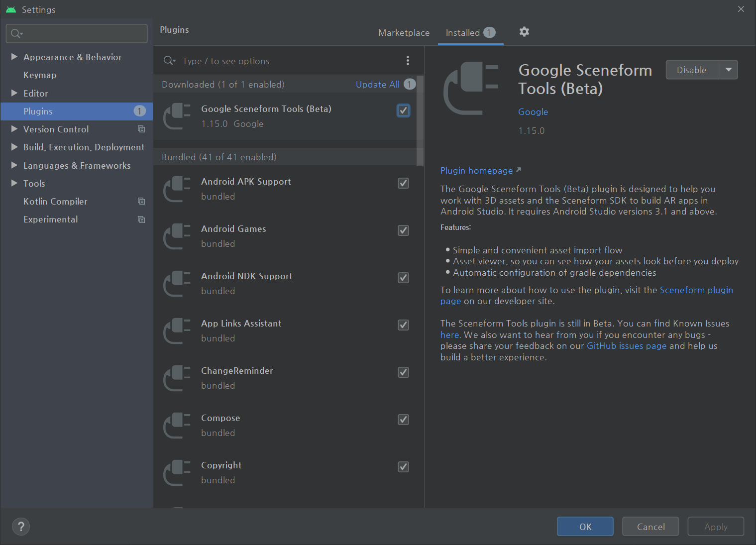Close the Settings dialog
756x545 pixels.
[741, 9]
